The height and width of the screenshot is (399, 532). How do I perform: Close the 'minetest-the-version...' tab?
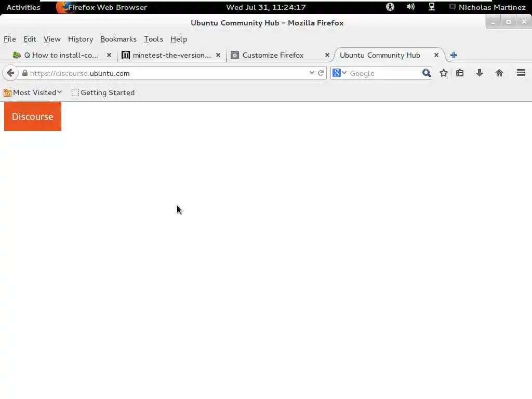218,55
